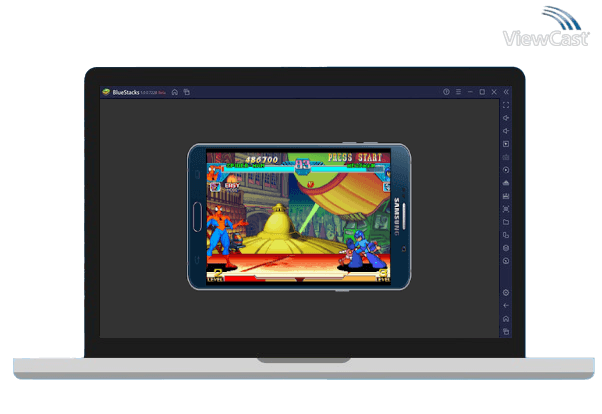This screenshot has height=414, width=602.
Task: Click the eco mode icon in the sidebar
Action: (506, 261)
